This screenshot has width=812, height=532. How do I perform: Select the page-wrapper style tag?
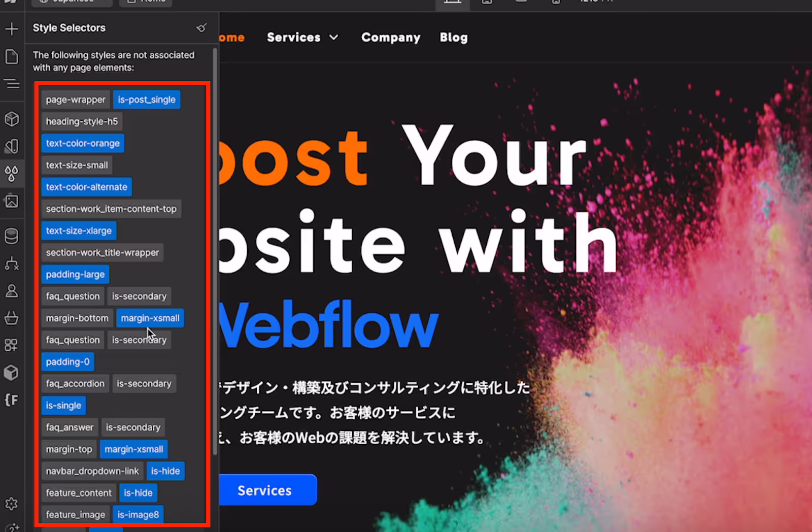[76, 100]
